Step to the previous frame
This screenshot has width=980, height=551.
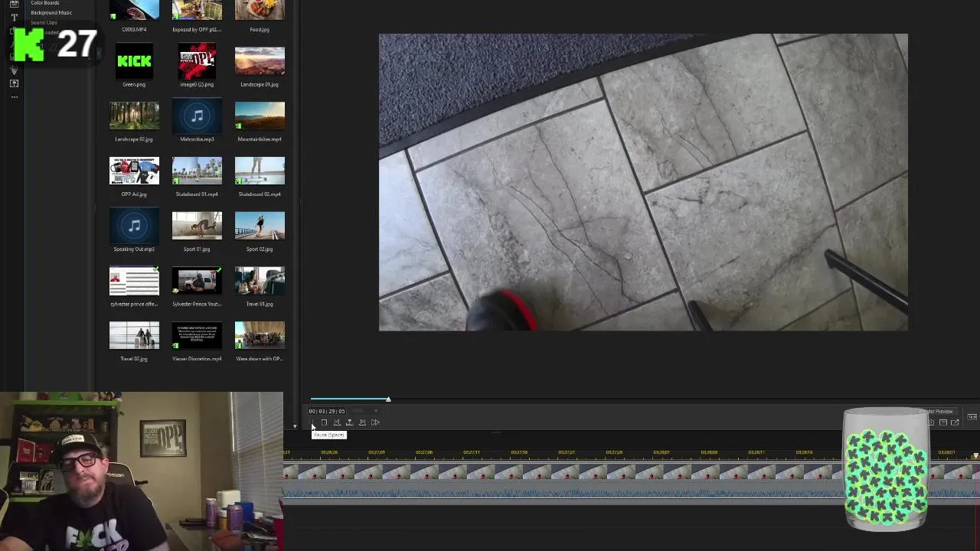[x=337, y=422]
